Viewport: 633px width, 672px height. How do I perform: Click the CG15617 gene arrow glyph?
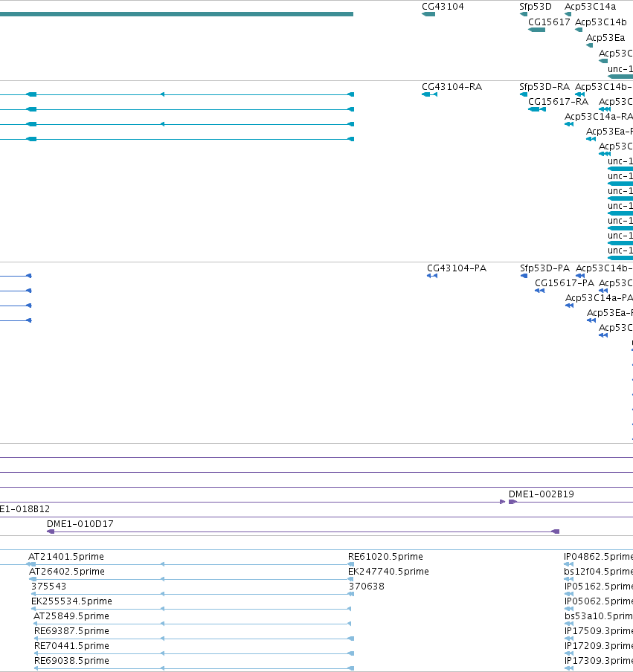point(536,30)
